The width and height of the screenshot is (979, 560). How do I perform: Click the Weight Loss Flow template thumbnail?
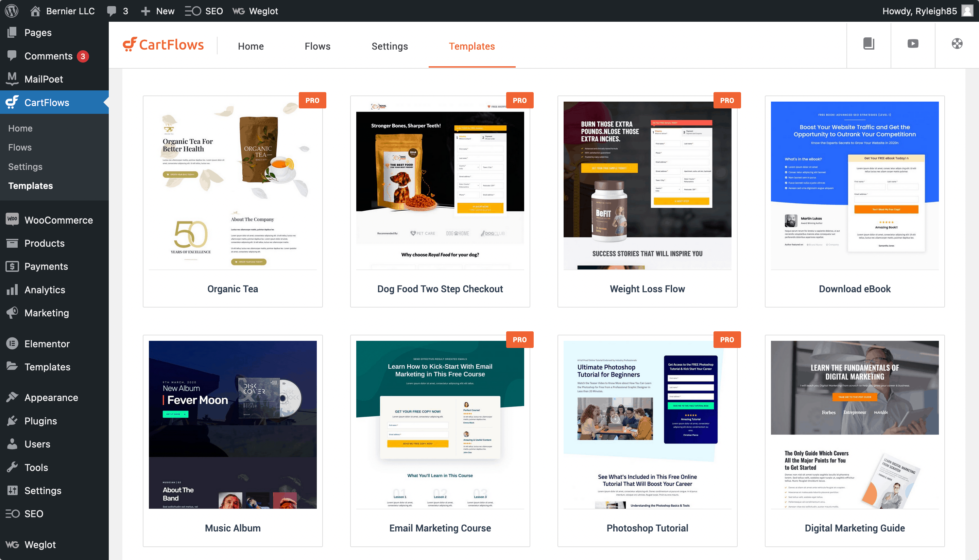(x=647, y=185)
